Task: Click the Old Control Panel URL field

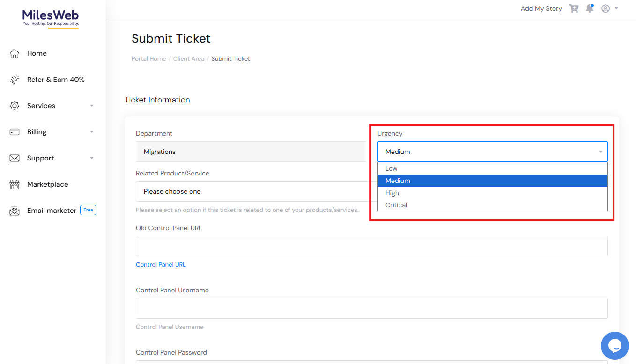Action: pyautogui.click(x=371, y=246)
